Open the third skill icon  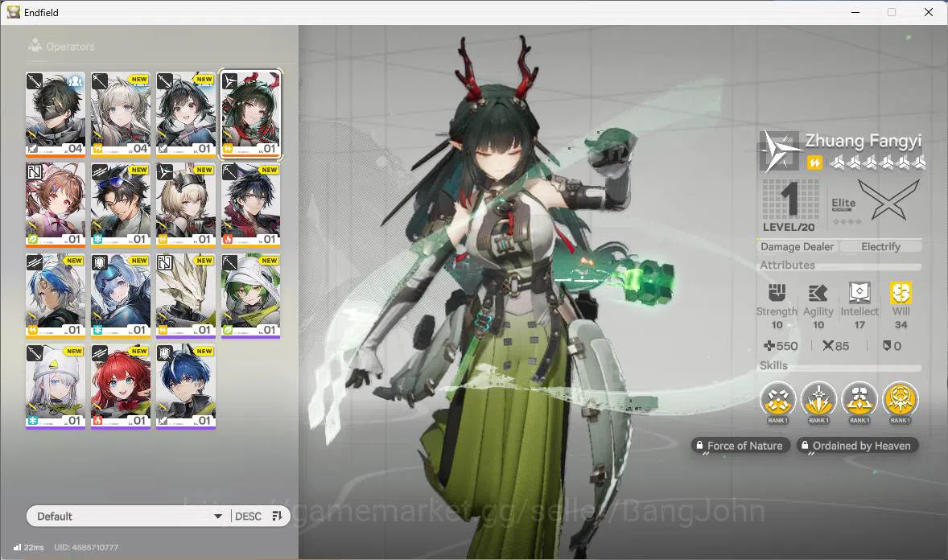[859, 399]
